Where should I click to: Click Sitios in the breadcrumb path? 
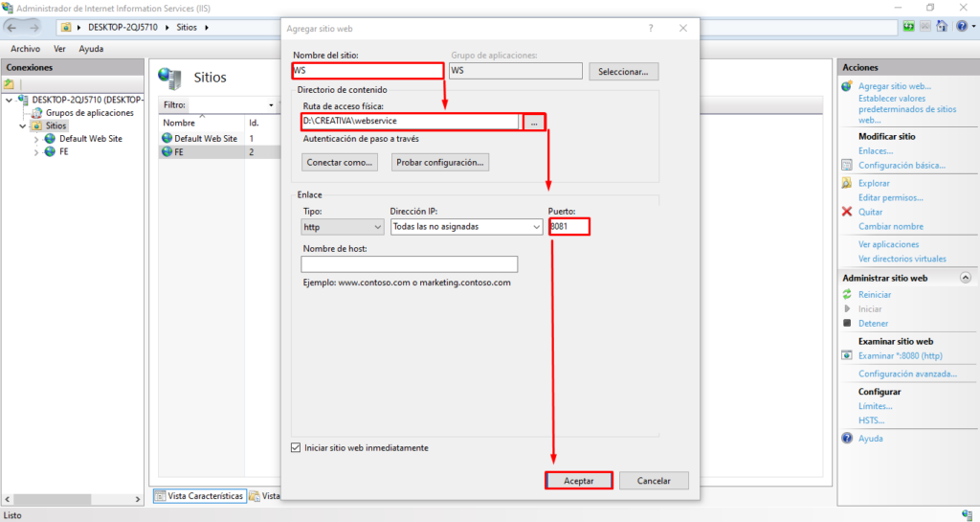coord(187,28)
